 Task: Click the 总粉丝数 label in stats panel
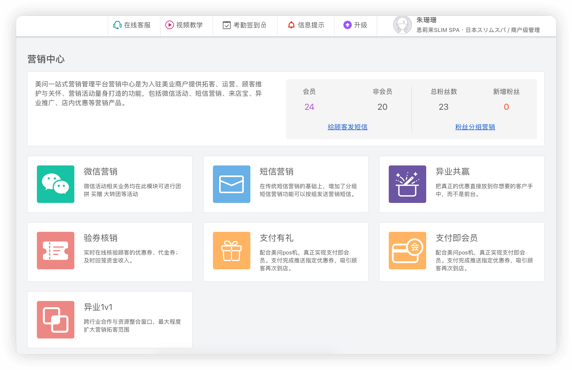tap(443, 92)
